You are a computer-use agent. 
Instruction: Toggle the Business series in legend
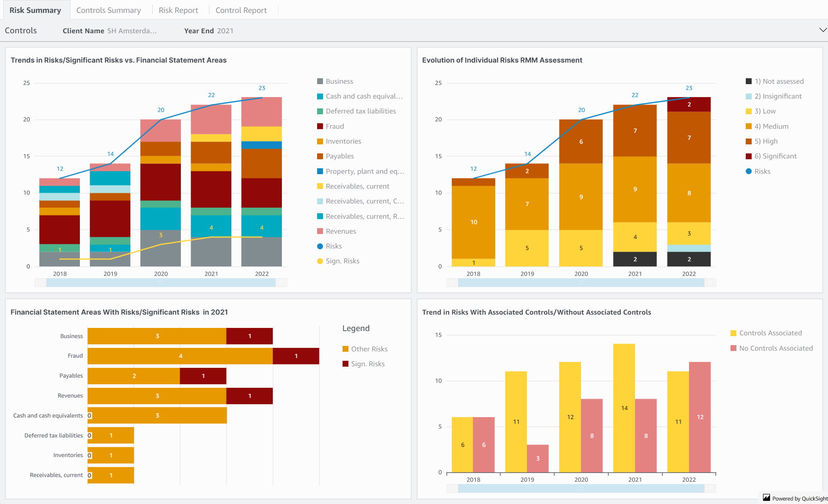click(339, 81)
